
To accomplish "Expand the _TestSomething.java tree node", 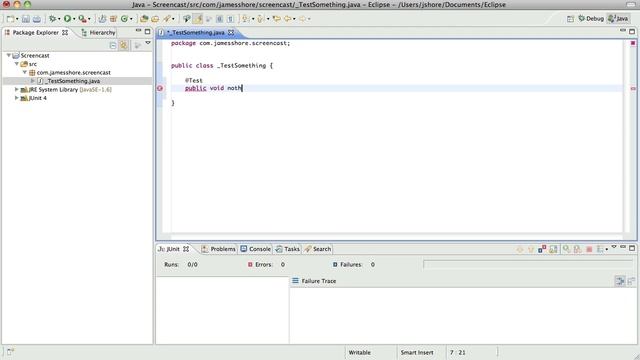I will coord(33,81).
